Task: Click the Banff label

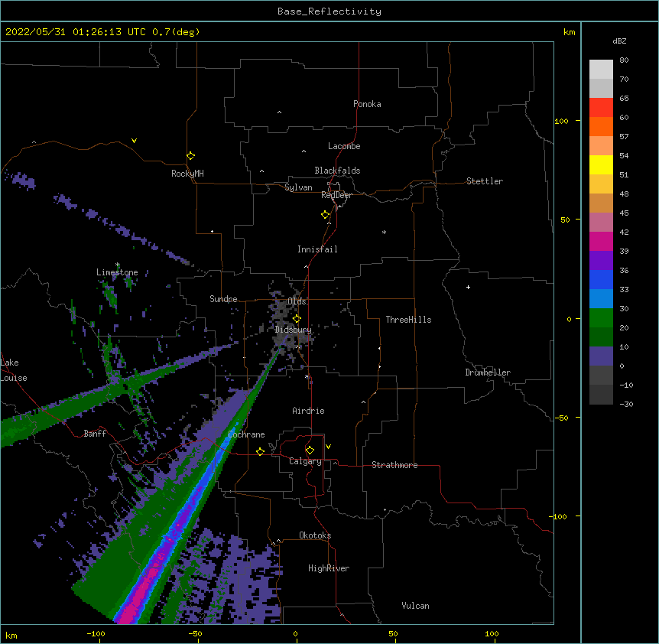Action: [x=95, y=434]
